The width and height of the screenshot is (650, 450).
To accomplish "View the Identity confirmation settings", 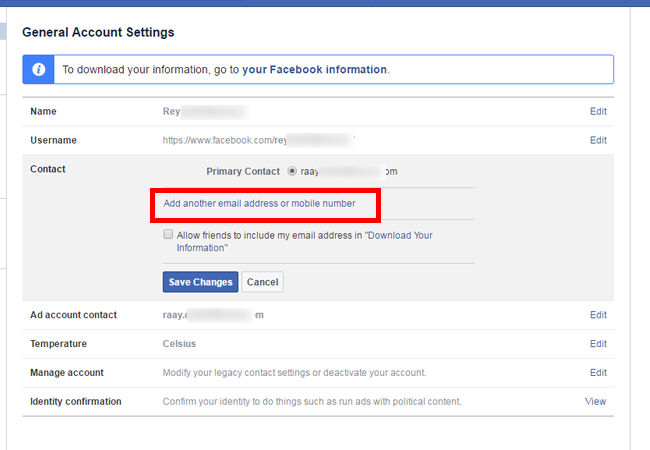I will coord(596,401).
